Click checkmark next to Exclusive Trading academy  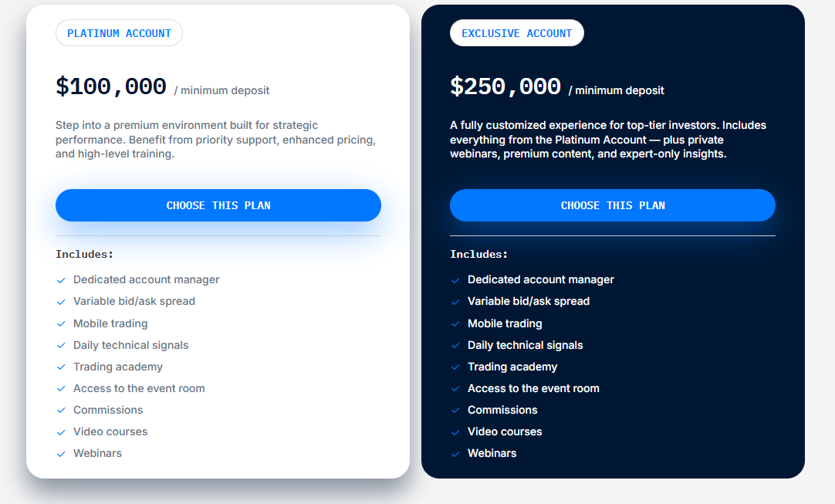coord(455,367)
